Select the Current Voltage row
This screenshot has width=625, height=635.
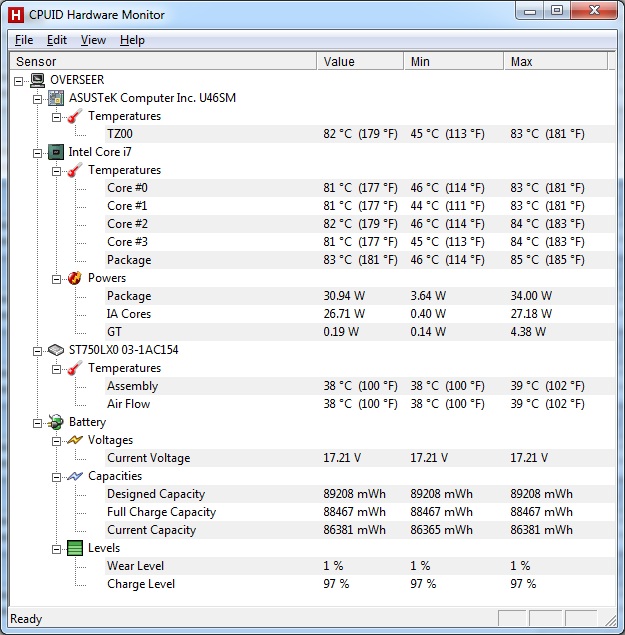(x=360, y=458)
